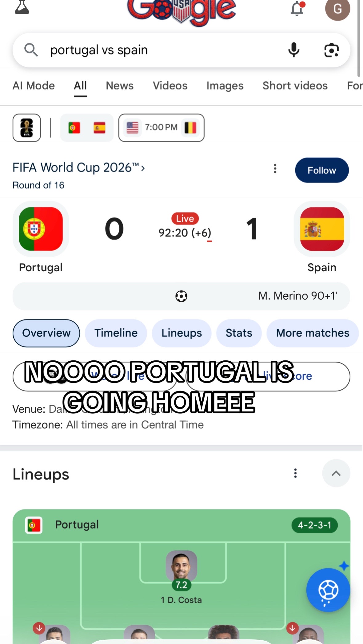Switch to the AI Mode tab

click(34, 86)
